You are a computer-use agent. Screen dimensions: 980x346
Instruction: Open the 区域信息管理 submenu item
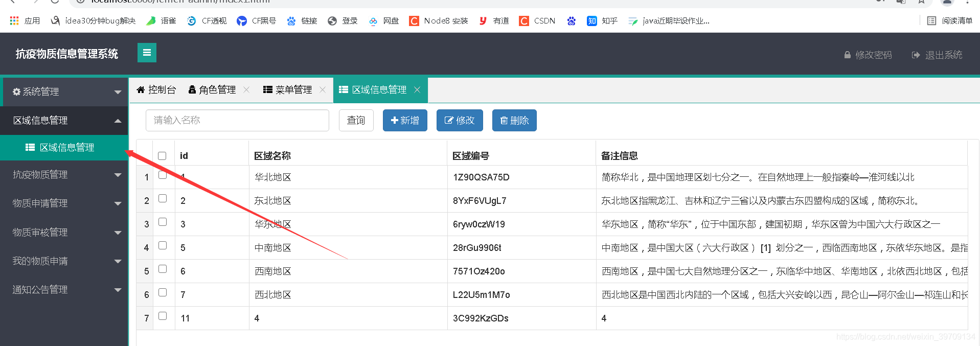tap(64, 148)
